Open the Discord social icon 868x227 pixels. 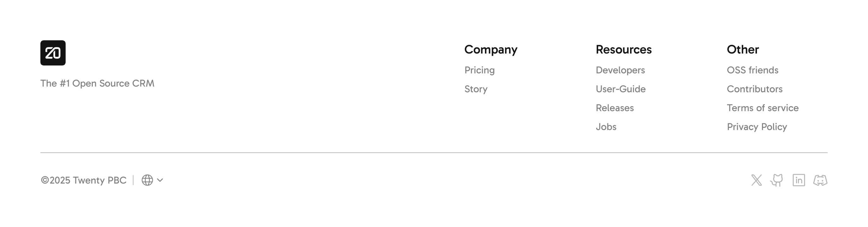point(820,180)
